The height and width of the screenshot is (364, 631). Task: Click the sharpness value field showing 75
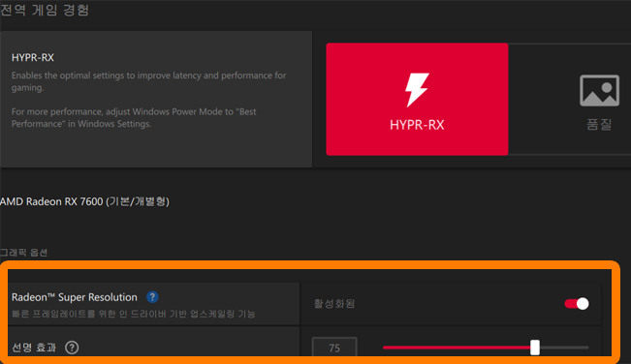(x=334, y=348)
